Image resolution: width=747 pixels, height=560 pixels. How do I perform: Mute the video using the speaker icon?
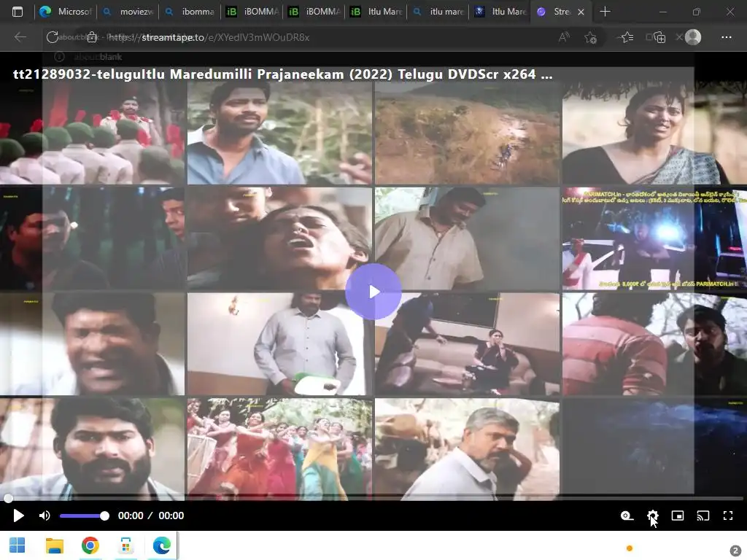[x=44, y=516]
